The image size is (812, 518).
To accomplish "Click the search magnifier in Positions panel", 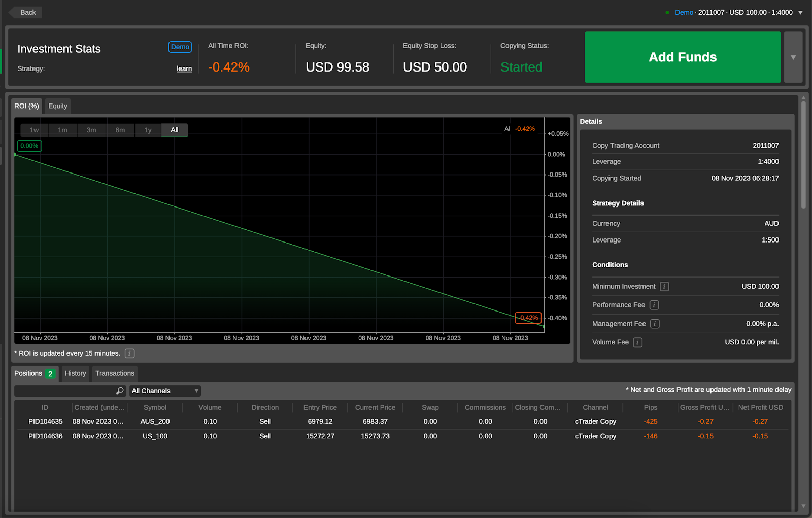I will [x=120, y=391].
